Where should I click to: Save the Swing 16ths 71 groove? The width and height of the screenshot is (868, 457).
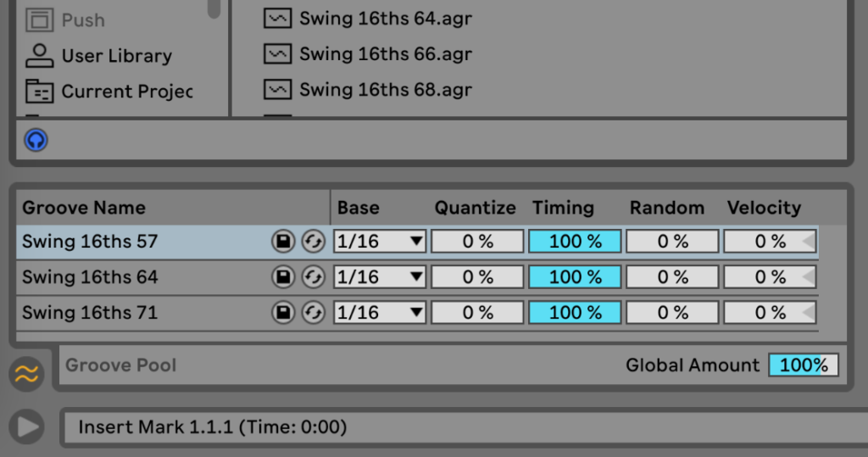click(283, 312)
